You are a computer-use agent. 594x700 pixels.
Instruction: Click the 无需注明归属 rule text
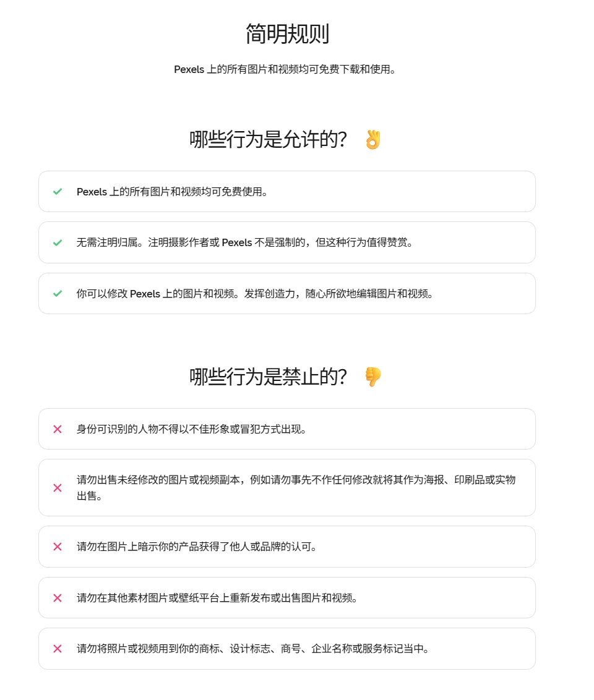(244, 242)
